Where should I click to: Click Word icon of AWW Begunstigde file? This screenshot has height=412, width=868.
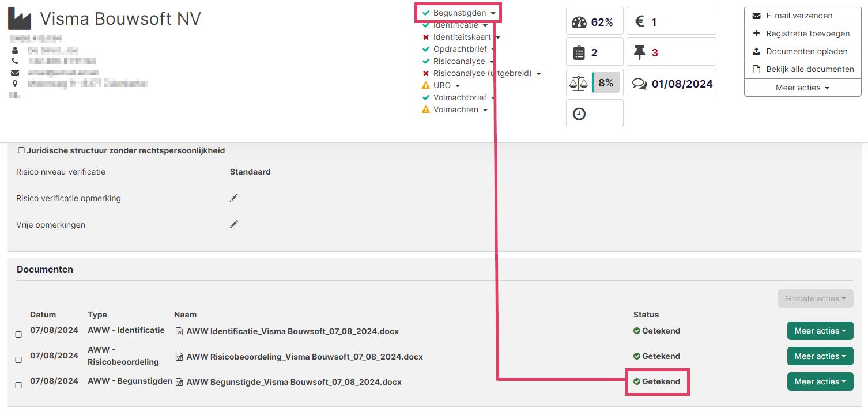point(179,383)
